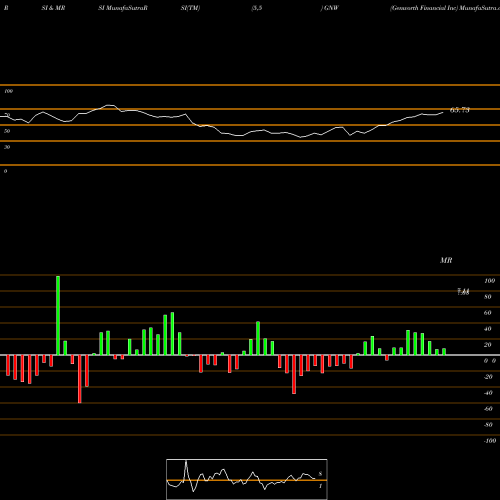Click the MR axis label -100
The width and height of the screenshot is (500, 500).
tap(490, 441)
